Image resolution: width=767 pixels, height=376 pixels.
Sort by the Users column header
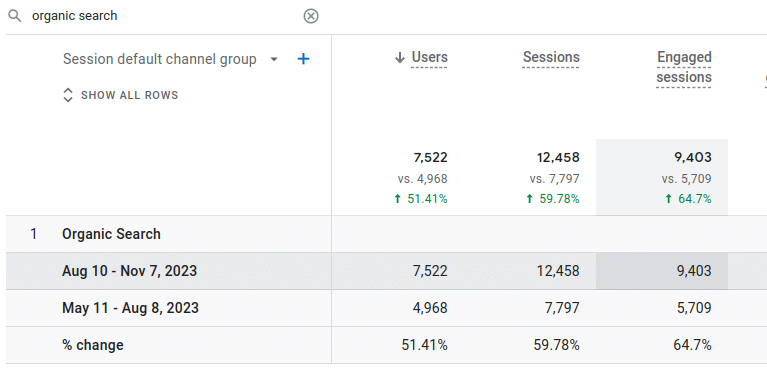[x=429, y=57]
